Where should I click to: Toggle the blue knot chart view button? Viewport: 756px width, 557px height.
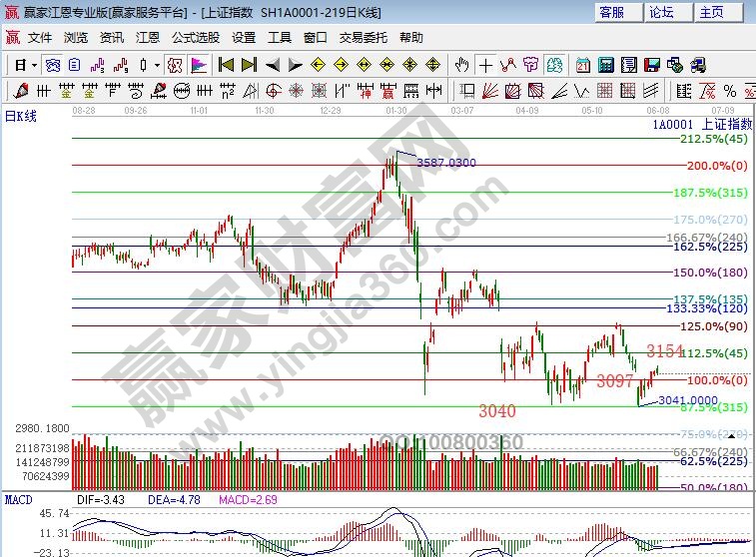pyautogui.click(x=52, y=65)
